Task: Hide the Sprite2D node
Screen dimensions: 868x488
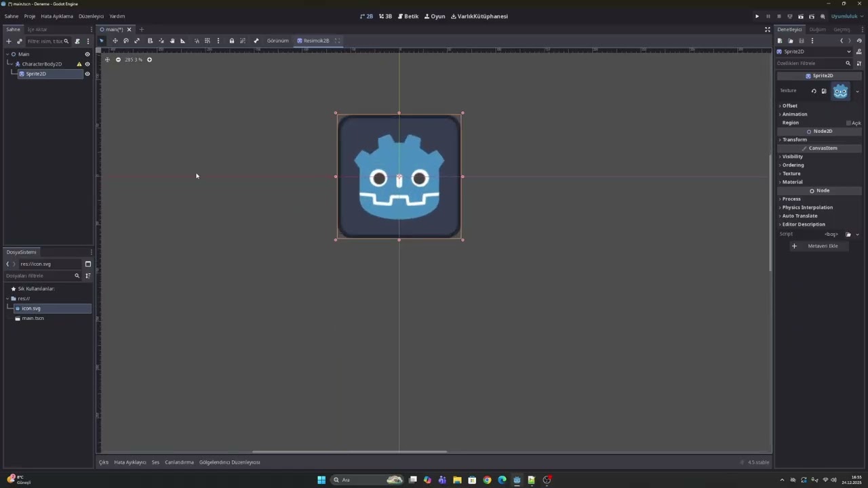Action: pos(87,74)
